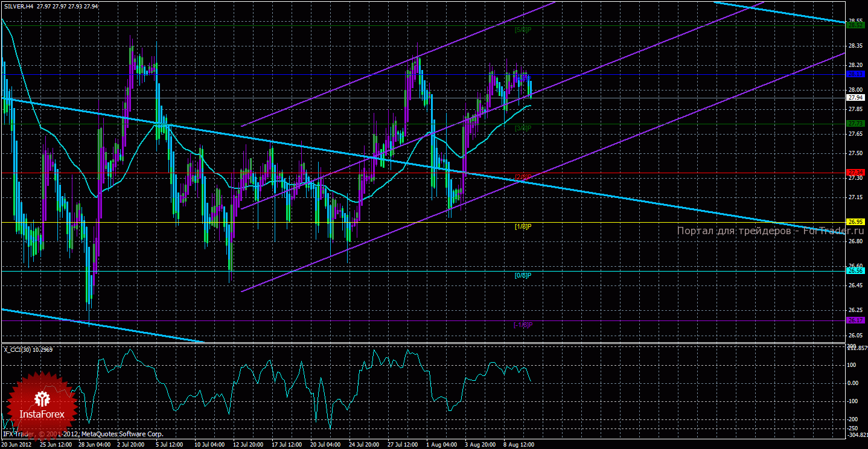This screenshot has height=449, width=868.
Task: Click the red 27.34 price tag
Action: pos(855,173)
